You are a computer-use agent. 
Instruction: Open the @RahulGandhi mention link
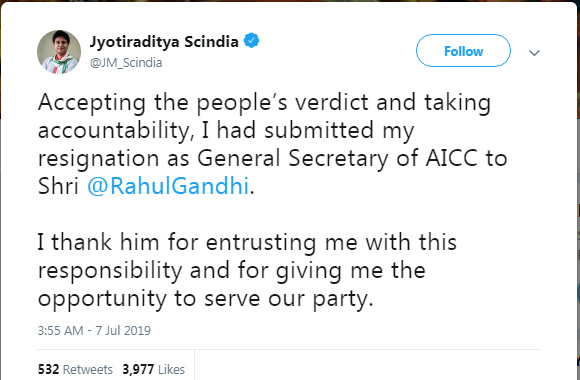click(x=168, y=186)
